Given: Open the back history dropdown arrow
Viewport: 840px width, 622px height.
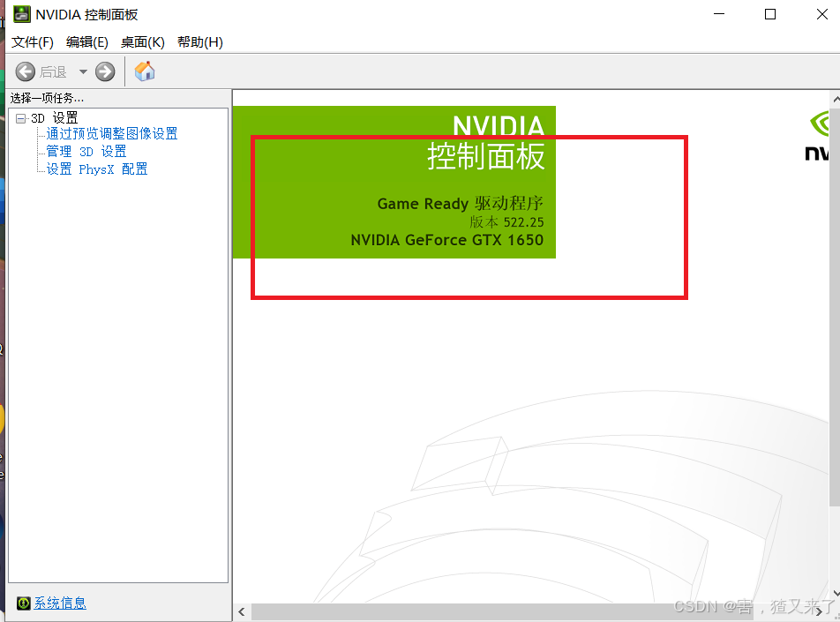Looking at the screenshot, I should (83, 71).
